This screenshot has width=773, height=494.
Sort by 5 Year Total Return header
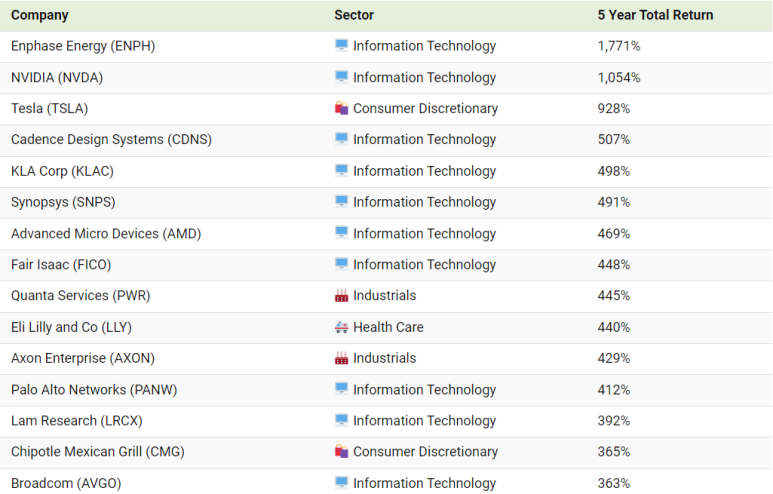(x=655, y=15)
